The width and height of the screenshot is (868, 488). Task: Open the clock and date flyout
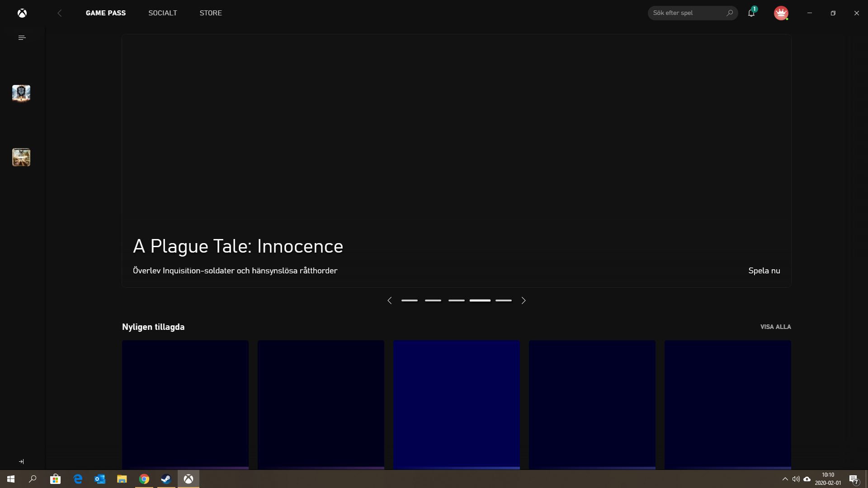point(828,479)
